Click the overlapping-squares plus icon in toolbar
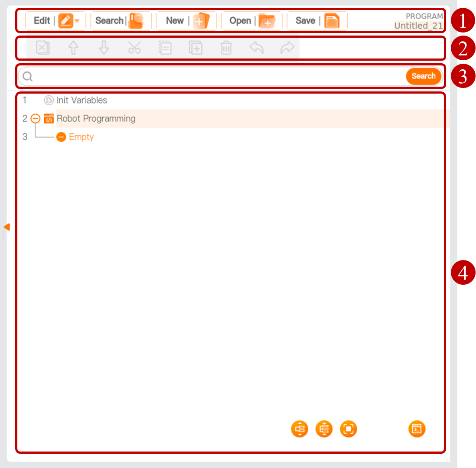This screenshot has width=476, height=468. [196, 48]
